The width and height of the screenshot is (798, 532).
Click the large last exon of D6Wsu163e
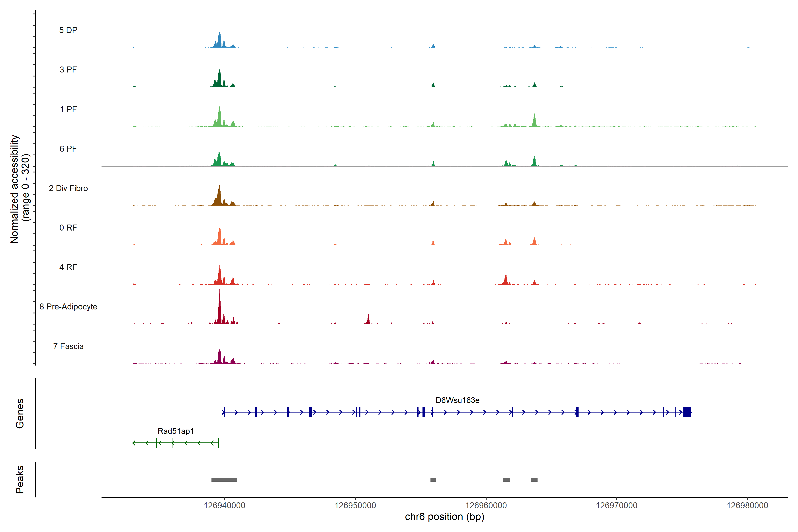pyautogui.click(x=687, y=412)
